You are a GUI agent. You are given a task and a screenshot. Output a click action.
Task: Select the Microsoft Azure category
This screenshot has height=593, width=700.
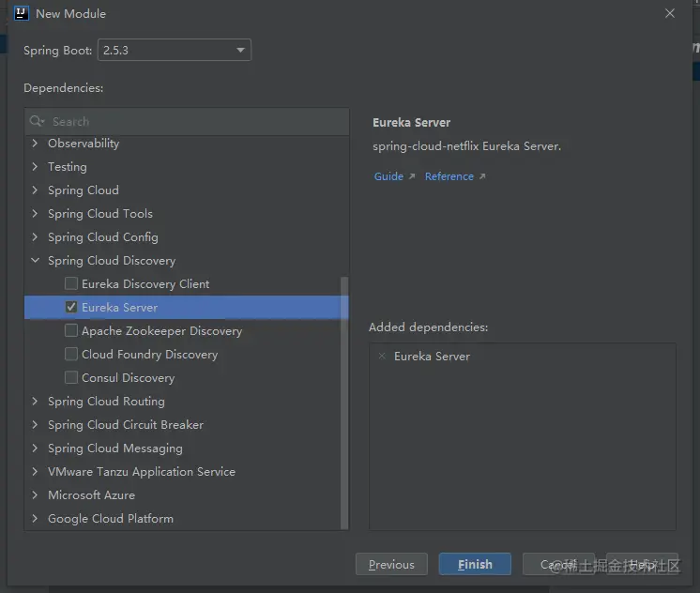[x=91, y=495]
